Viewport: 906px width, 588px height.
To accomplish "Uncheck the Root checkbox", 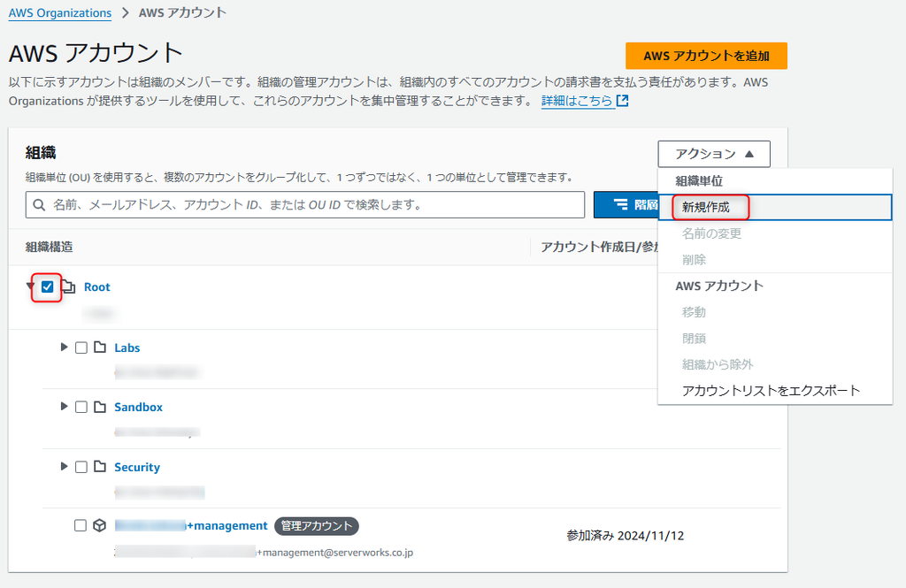I will tap(48, 286).
